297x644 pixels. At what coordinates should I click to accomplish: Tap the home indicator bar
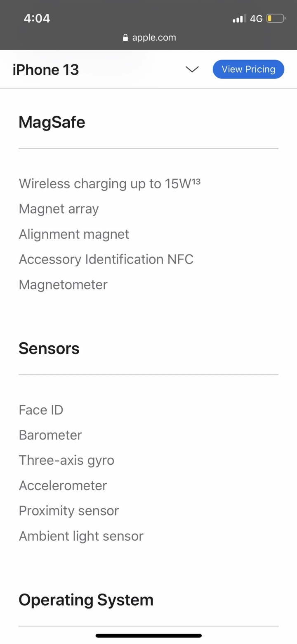pyautogui.click(x=148, y=635)
